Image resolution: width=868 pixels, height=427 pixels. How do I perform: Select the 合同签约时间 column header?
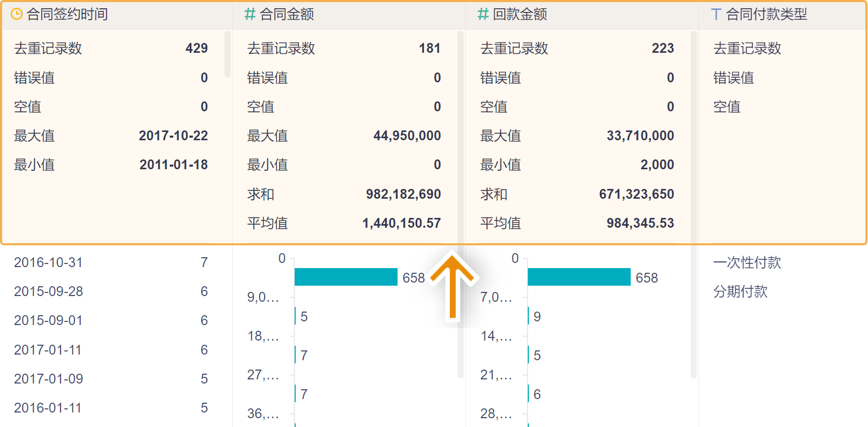[67, 14]
